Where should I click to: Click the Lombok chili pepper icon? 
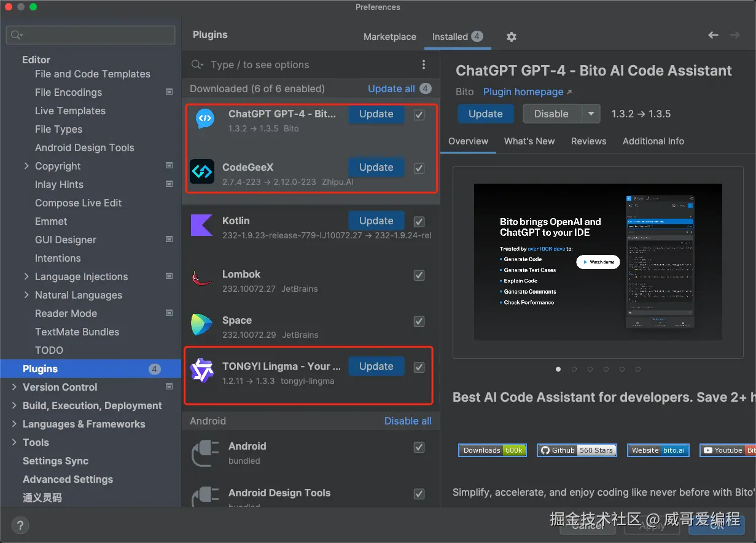202,279
